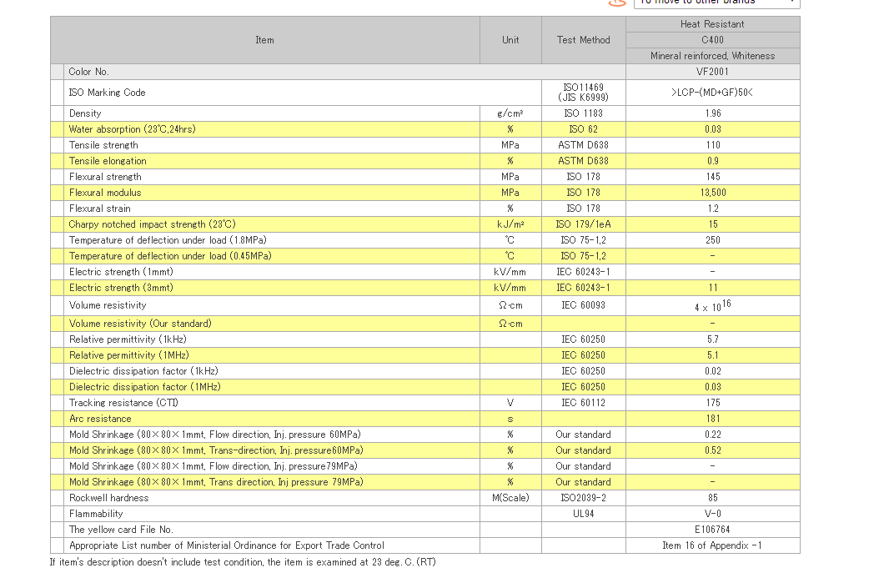Image resolution: width=884 pixels, height=588 pixels.
Task: Click the 'Test Method' column header
Action: click(x=584, y=40)
